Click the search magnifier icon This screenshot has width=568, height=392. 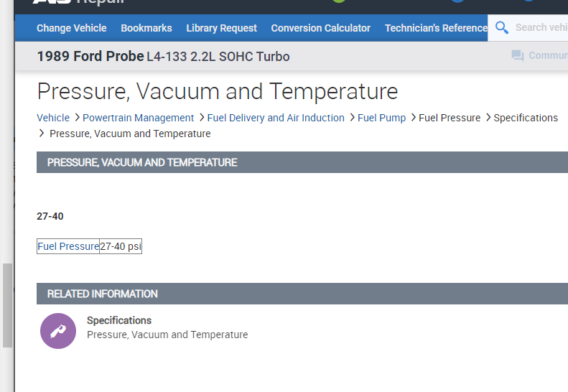tap(502, 28)
